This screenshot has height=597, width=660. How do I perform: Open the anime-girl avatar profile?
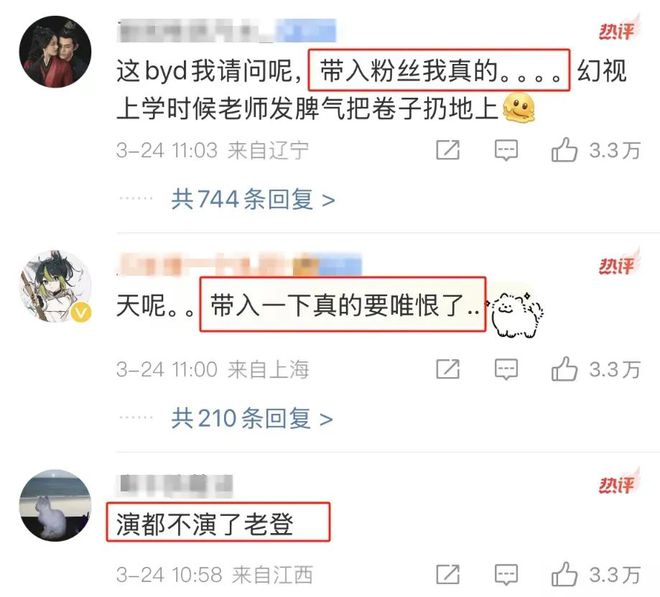55,286
